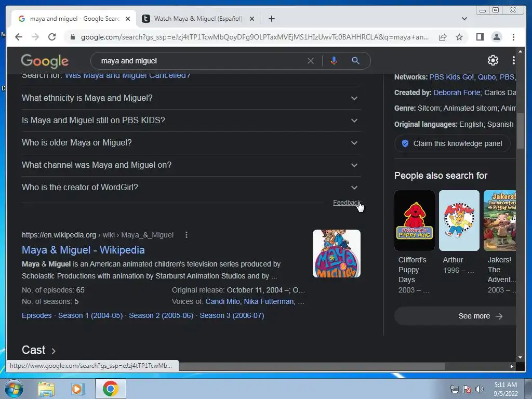This screenshot has height=399, width=532.
Task: Clear the search query with X
Action: coord(311,61)
